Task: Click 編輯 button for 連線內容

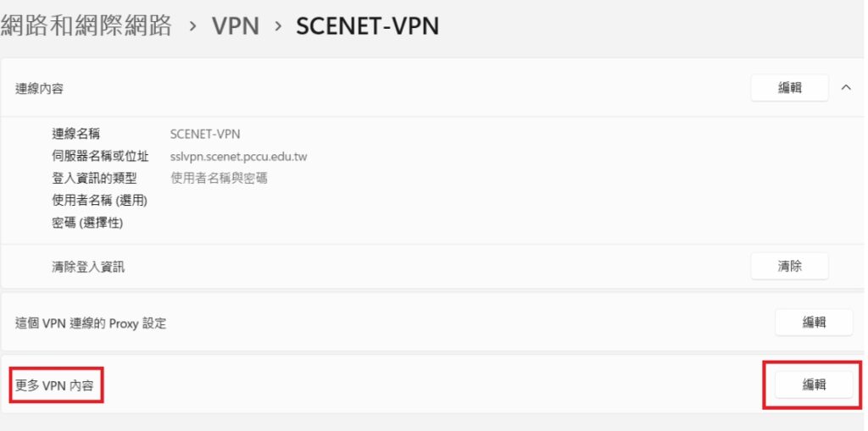Action: click(x=789, y=87)
